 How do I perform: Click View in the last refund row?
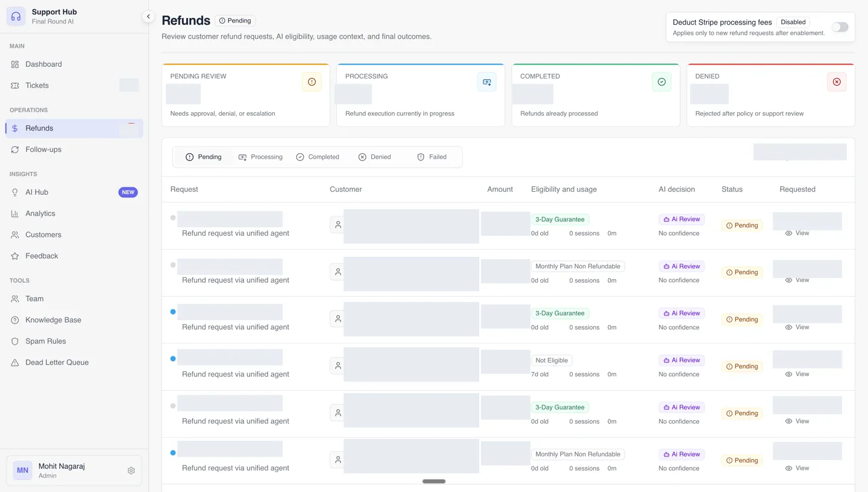click(797, 468)
